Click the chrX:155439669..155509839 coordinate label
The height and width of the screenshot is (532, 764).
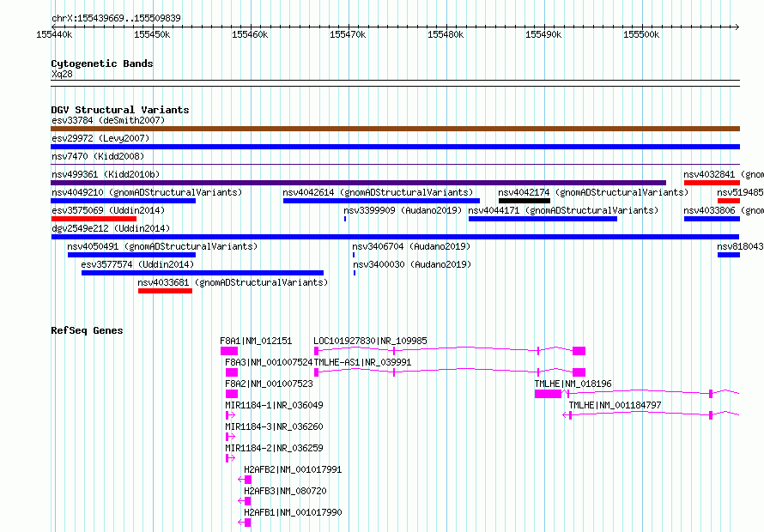click(116, 18)
